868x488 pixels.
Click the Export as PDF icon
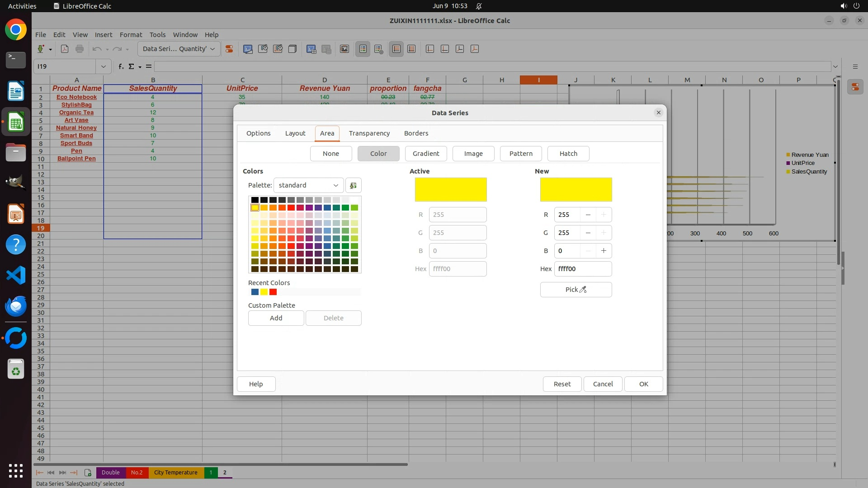tap(65, 49)
